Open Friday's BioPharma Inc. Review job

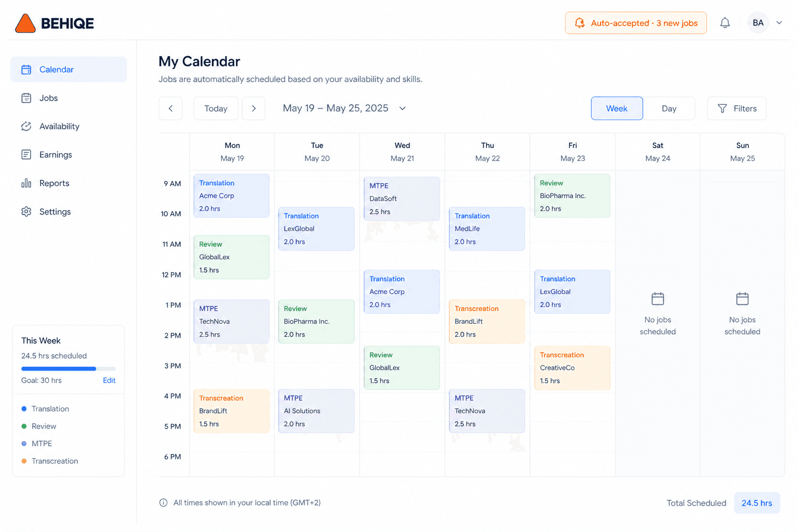[573, 196]
